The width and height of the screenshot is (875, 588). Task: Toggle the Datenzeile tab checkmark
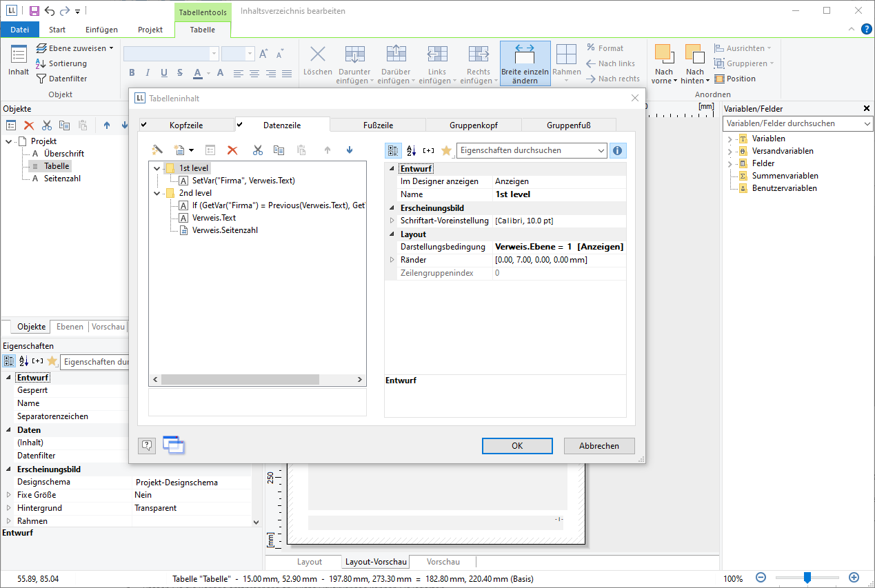240,125
